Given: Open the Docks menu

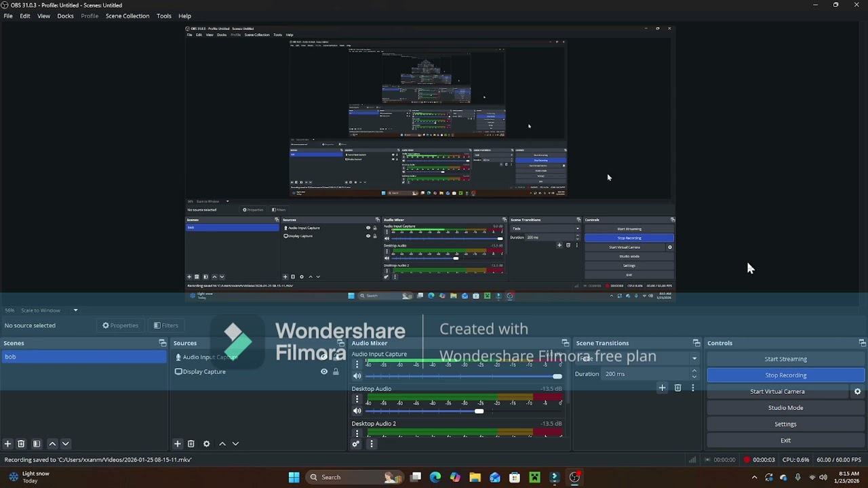Looking at the screenshot, I should [65, 16].
